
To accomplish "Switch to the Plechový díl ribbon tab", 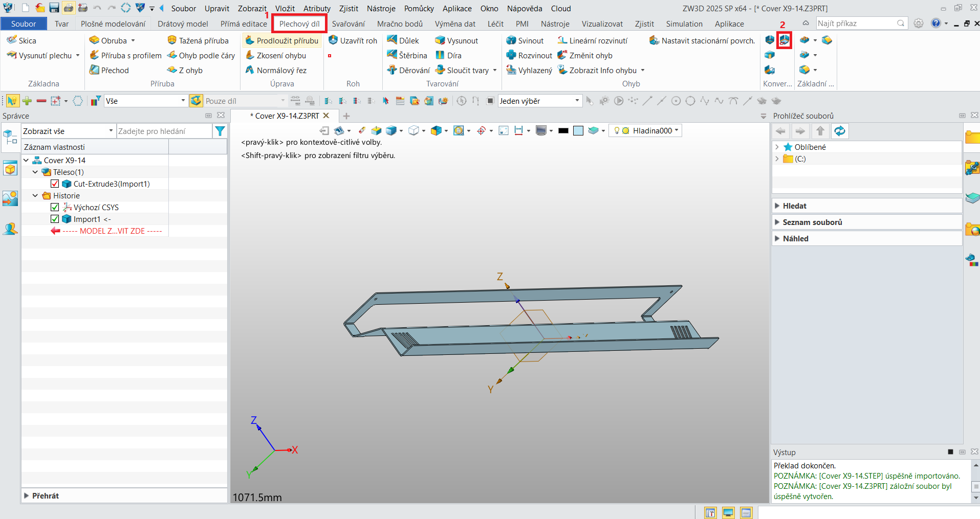I will pyautogui.click(x=299, y=24).
